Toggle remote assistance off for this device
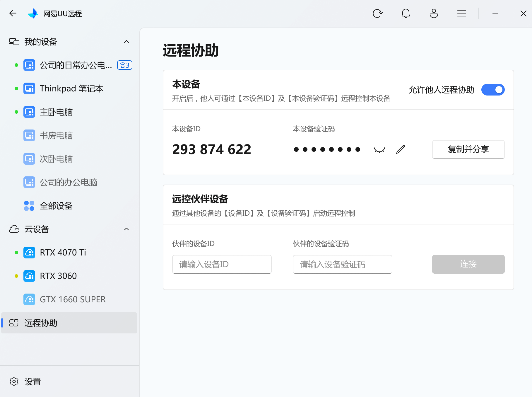The image size is (532, 397). (493, 90)
